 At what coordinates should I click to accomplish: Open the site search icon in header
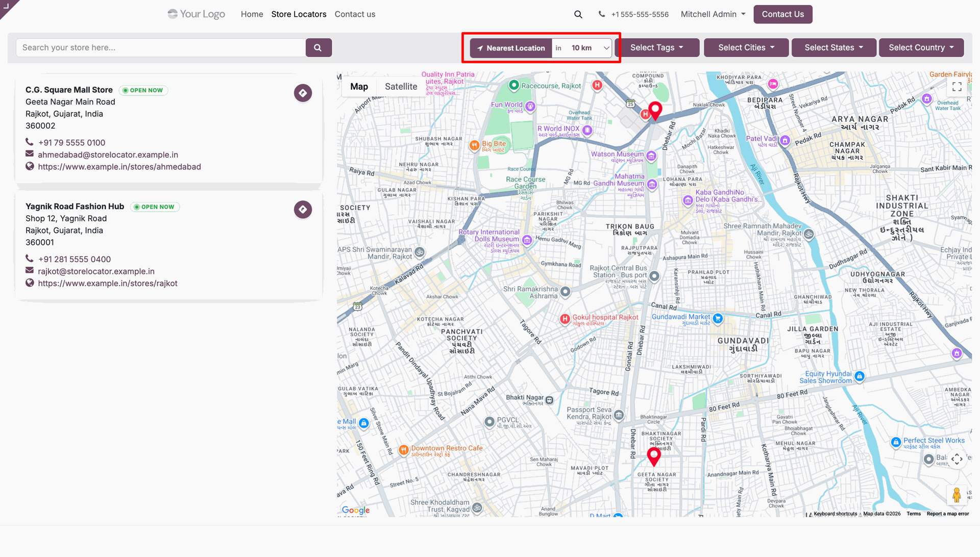coord(578,14)
